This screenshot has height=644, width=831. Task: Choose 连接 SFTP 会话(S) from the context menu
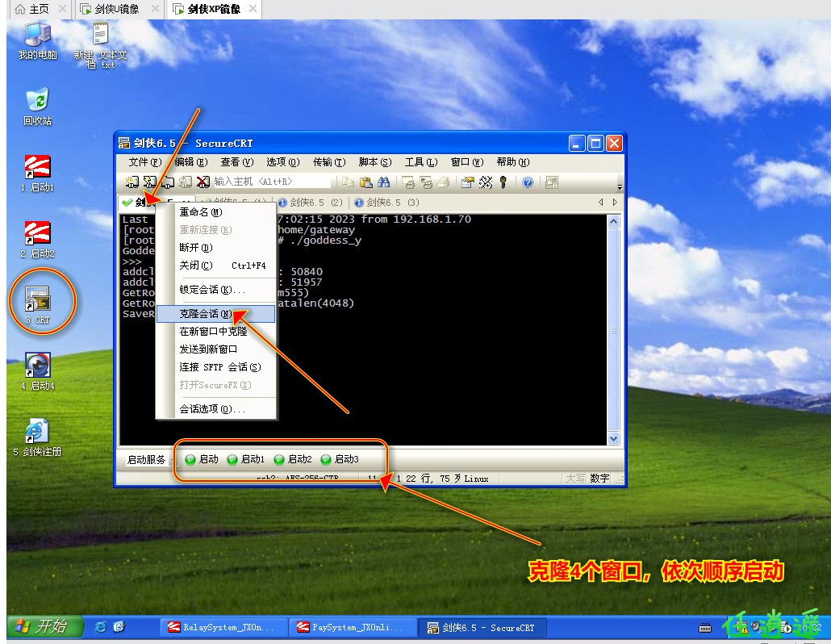216,367
